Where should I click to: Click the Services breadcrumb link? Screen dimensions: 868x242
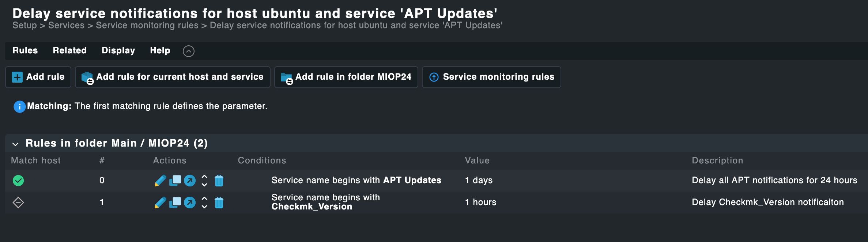pos(65,25)
